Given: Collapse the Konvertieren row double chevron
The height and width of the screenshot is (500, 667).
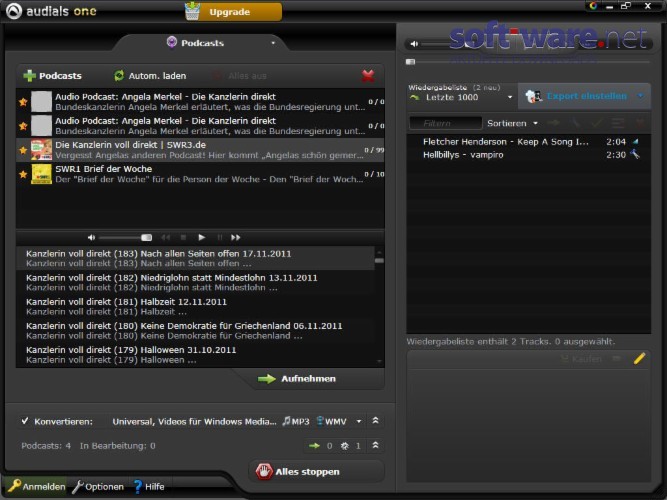Looking at the screenshot, I should (x=375, y=420).
